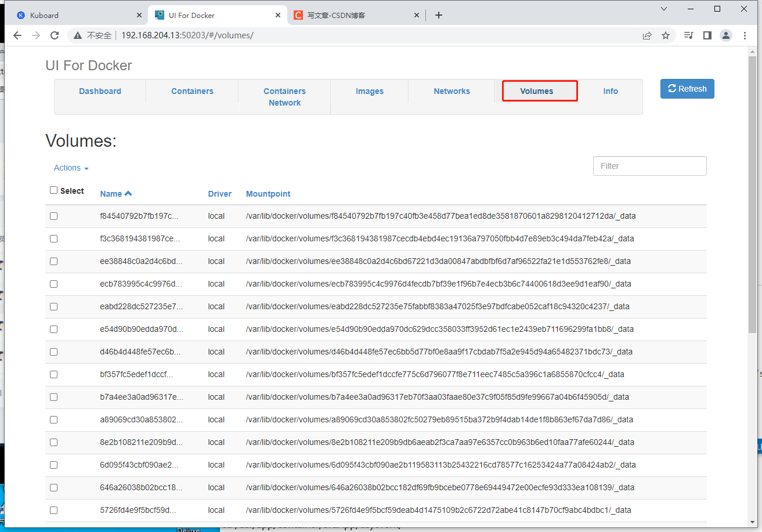Viewport: 762px width, 532px height.
Task: Check the box for volume a89069cd30a853802
Action: [54, 419]
